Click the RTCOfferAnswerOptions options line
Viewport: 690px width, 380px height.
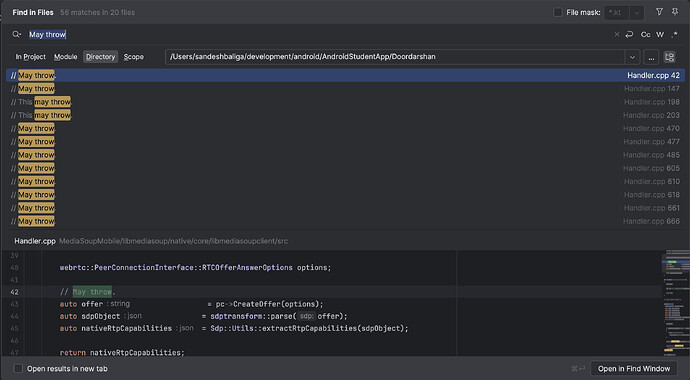point(195,267)
